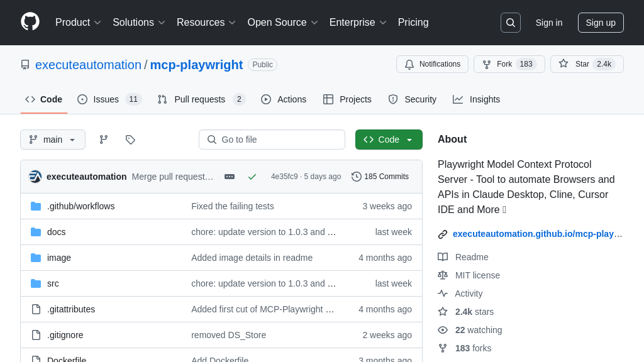
Task: Expand the green Code dropdown button
Action: (389, 140)
